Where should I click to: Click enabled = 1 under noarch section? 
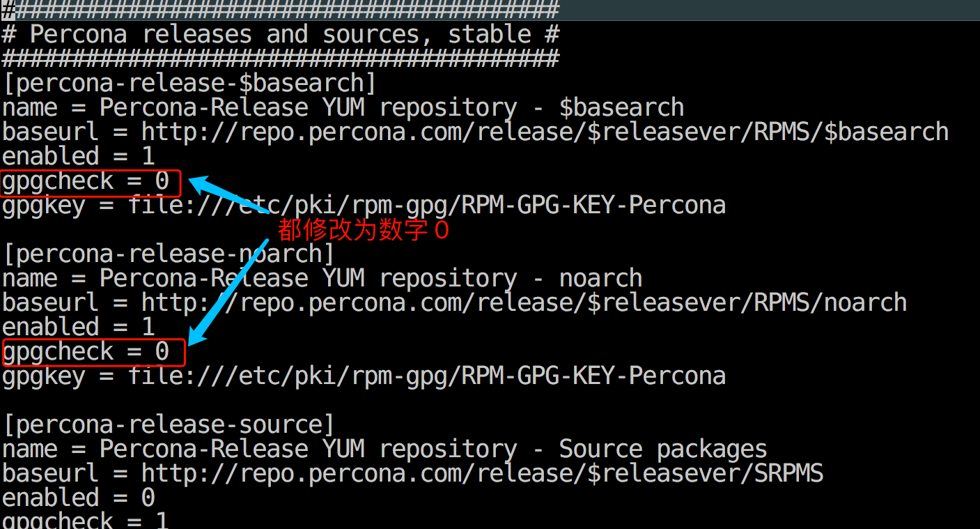(78, 326)
